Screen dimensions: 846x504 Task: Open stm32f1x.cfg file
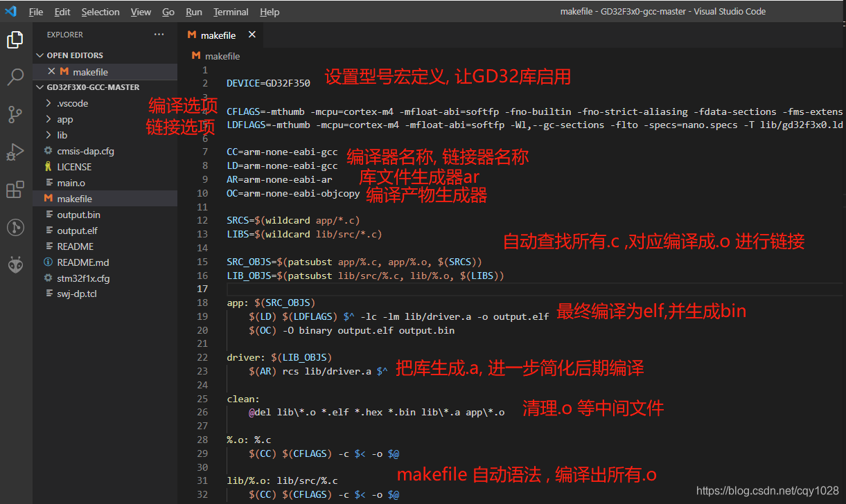point(105,278)
